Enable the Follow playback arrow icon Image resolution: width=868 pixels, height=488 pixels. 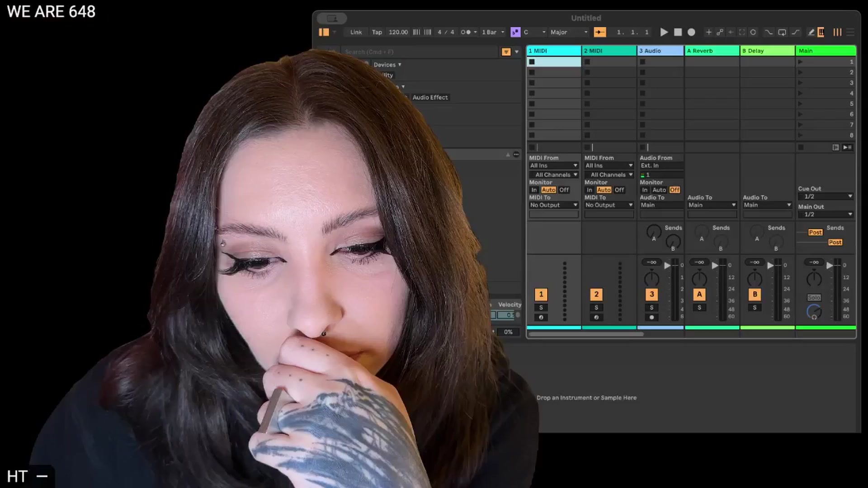(x=600, y=32)
